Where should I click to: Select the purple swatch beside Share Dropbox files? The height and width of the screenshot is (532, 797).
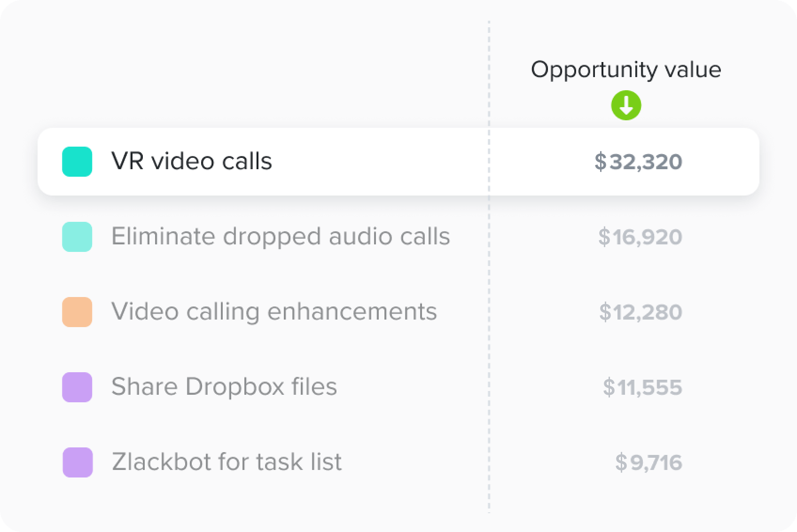coord(77,387)
